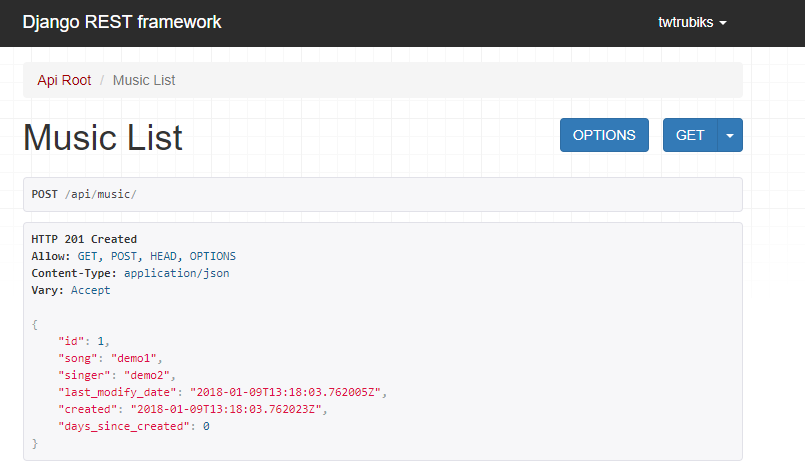Click the POST /api/music/ request line
Viewport: 805px width, 470px height.
(x=84, y=194)
